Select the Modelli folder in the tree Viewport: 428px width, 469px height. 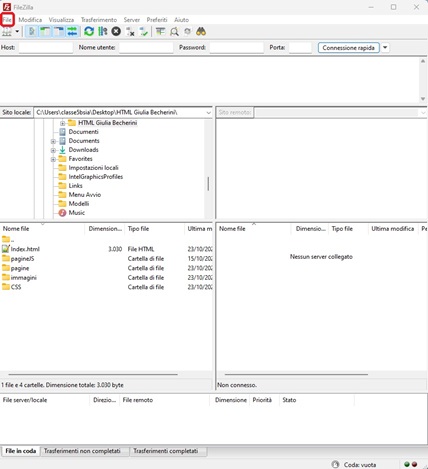74,204
